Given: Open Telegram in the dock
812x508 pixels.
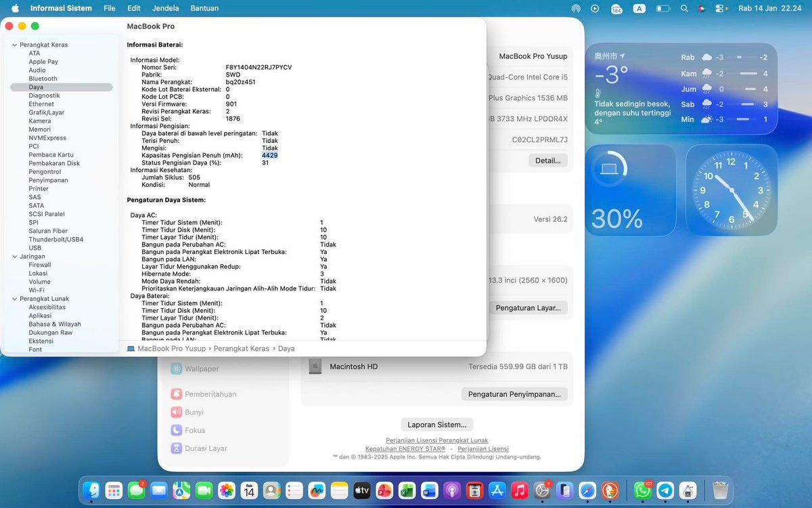Looking at the screenshot, I should click(x=665, y=490).
